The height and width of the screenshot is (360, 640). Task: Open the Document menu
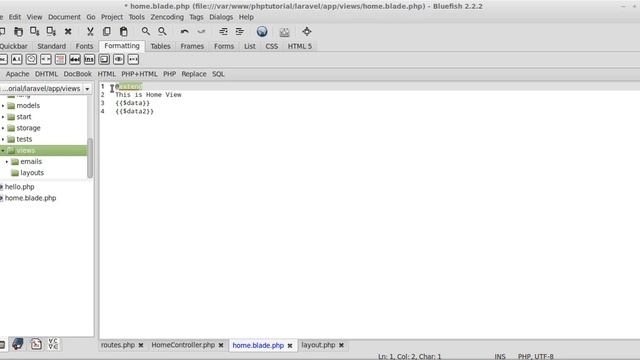click(64, 17)
